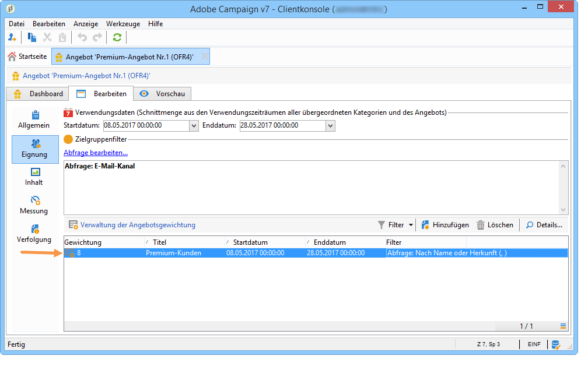The image size is (588, 366).
Task: Click the list options icon beside 1 / 1
Action: point(563,326)
